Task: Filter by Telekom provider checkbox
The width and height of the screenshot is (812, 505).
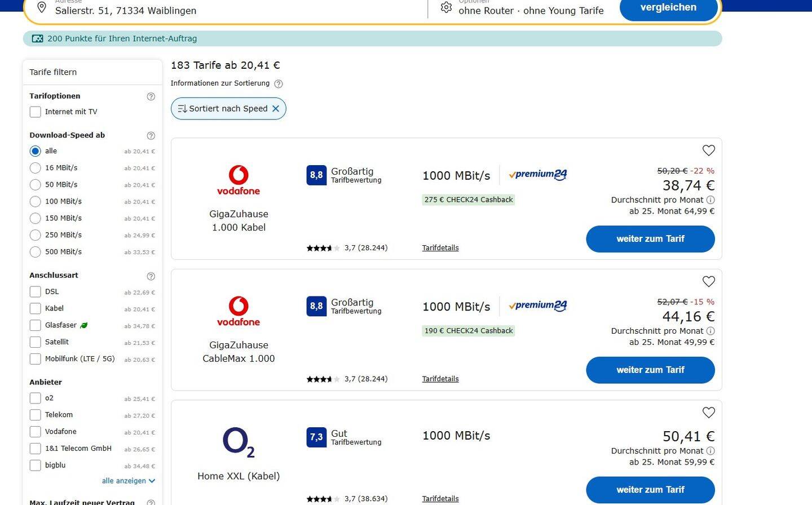Action: (36, 415)
